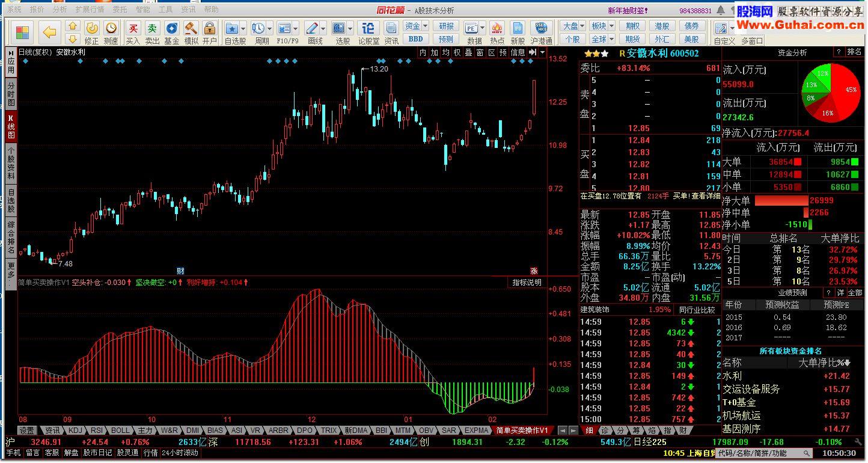
Task: Expand the F10/F9 dropdown arrow
Action: (295, 28)
